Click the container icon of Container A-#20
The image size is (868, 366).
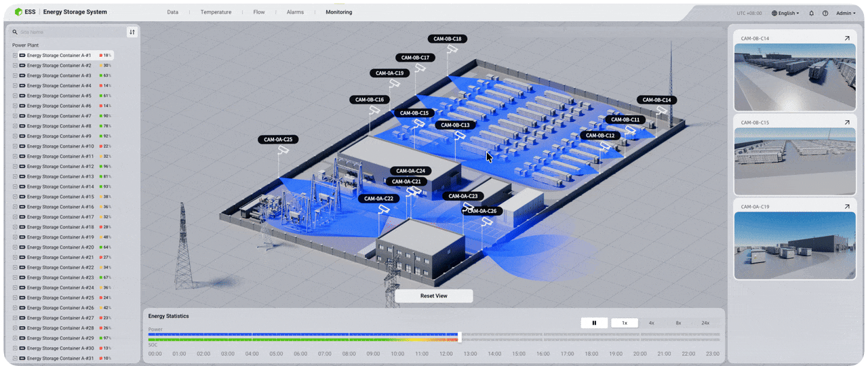22,247
